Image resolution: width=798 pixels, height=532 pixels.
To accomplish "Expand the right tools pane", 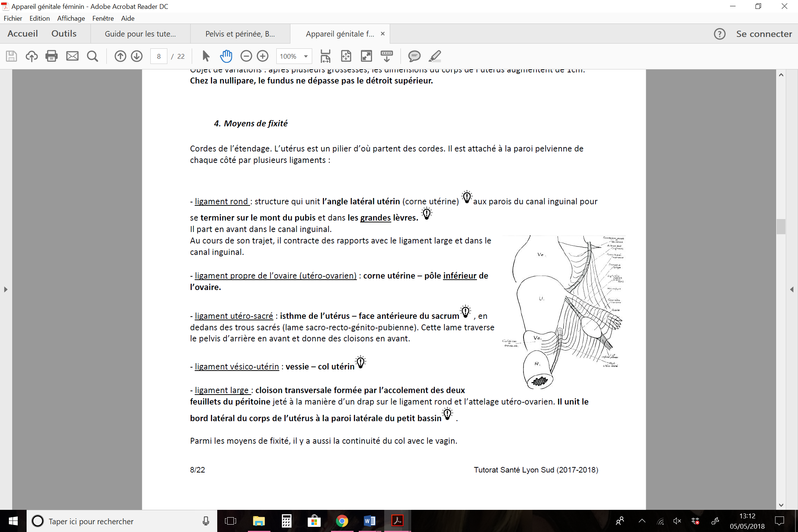I will click(x=792, y=289).
